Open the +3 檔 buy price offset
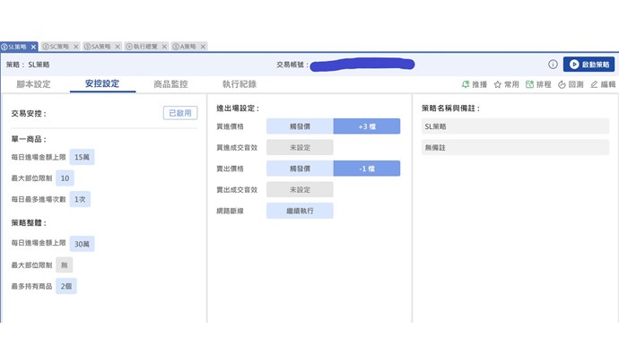619x364 pixels. coord(366,126)
